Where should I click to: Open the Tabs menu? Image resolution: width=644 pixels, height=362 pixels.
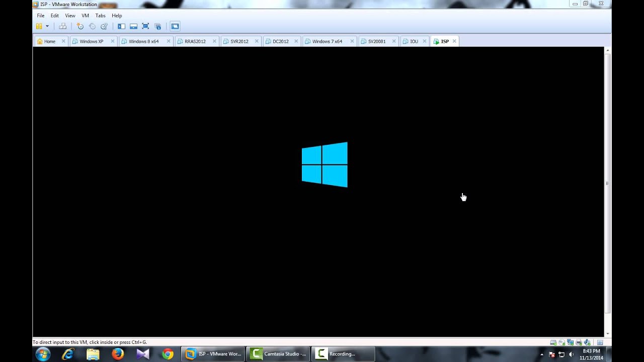coord(101,16)
